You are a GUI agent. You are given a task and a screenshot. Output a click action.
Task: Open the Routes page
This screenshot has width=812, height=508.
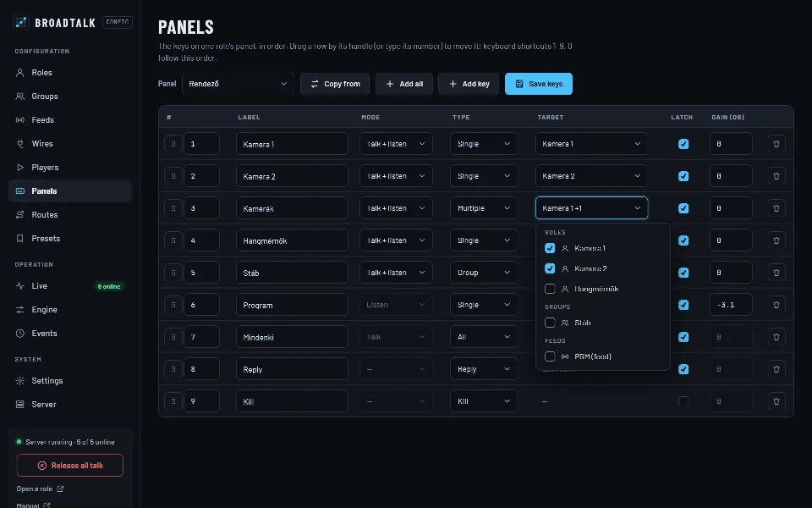[70, 214]
